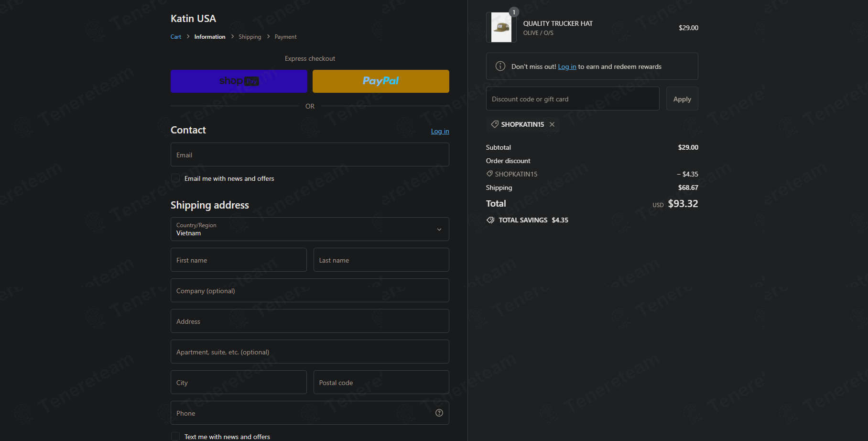This screenshot has height=441, width=868.
Task: Enable Email me with news and offers
Action: tap(175, 178)
